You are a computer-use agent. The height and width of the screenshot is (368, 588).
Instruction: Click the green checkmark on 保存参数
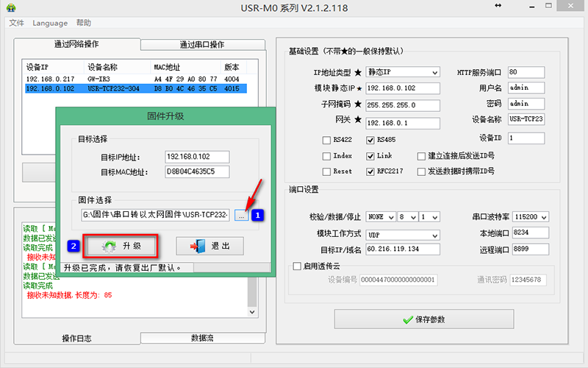click(x=409, y=319)
